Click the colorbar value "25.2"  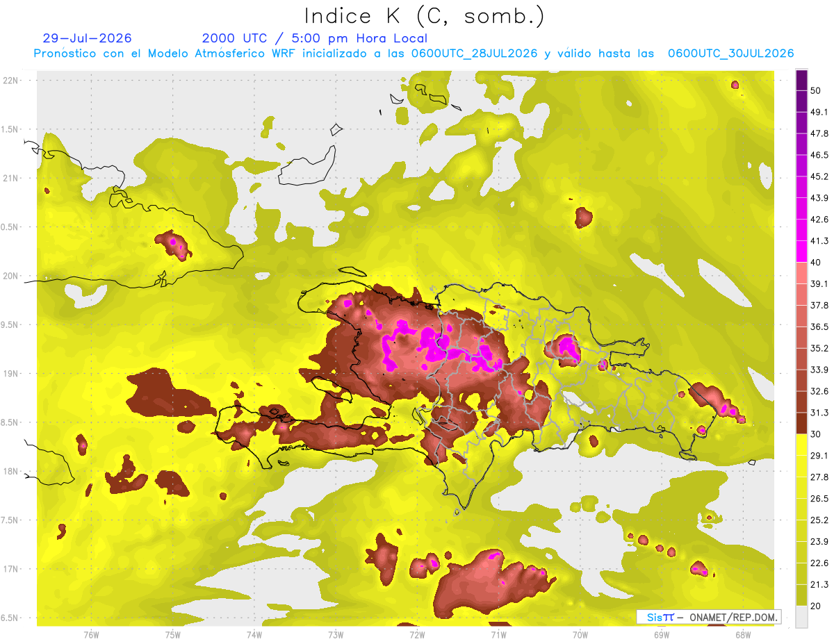(819, 520)
